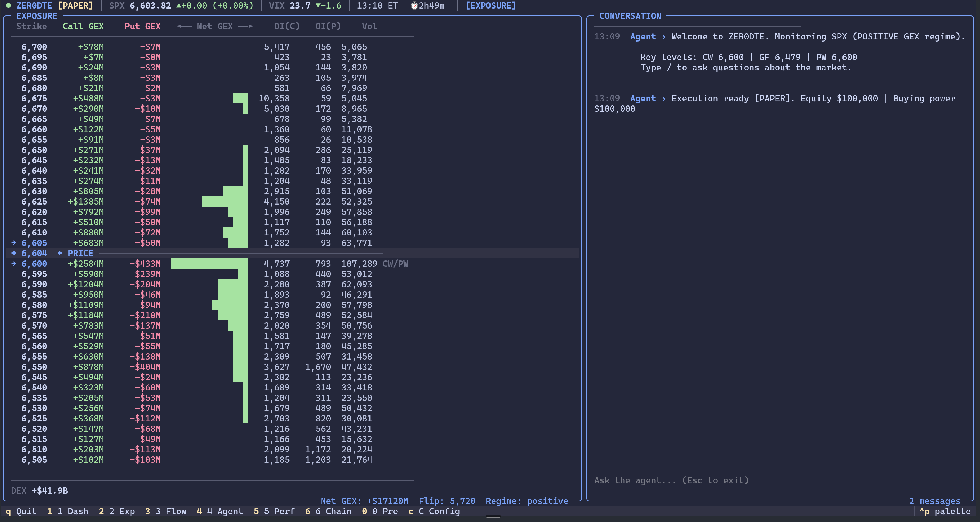
Task: Click the CW/PW tag on 6,600 row
Action: pos(395,264)
